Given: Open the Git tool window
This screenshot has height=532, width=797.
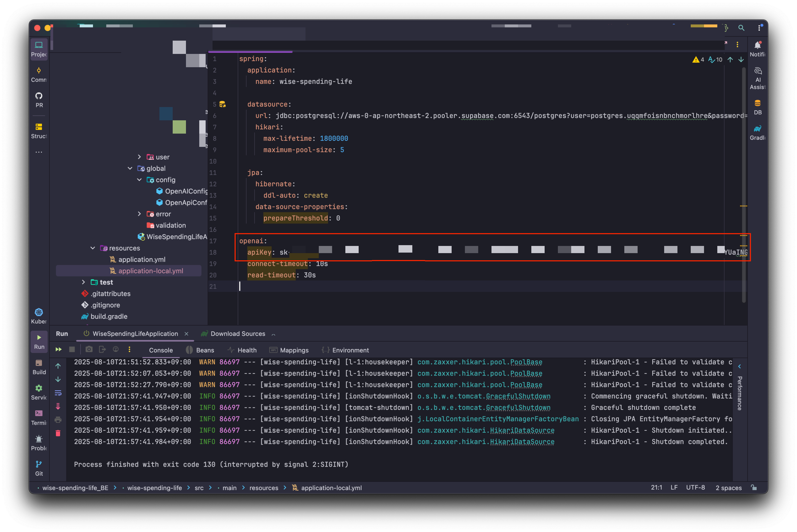Looking at the screenshot, I should click(x=39, y=469).
